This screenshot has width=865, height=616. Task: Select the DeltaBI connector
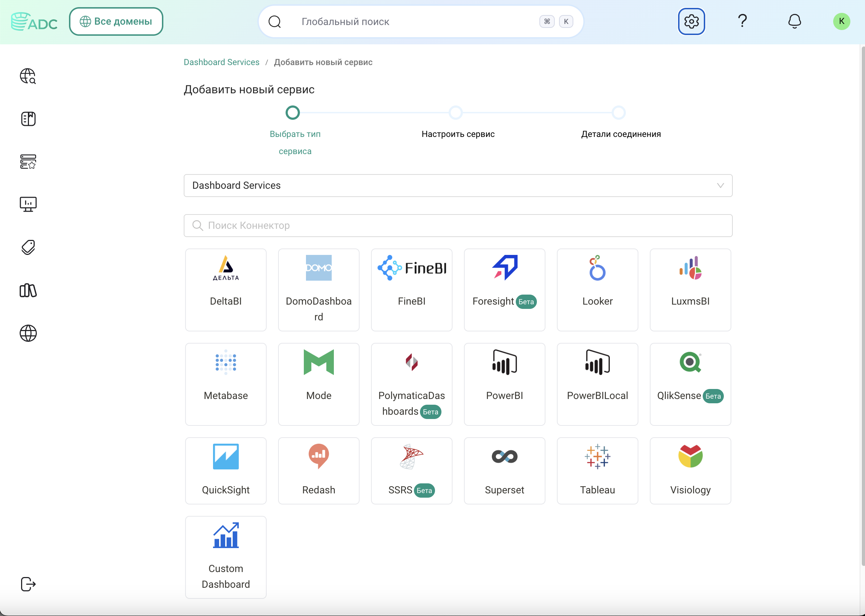226,290
